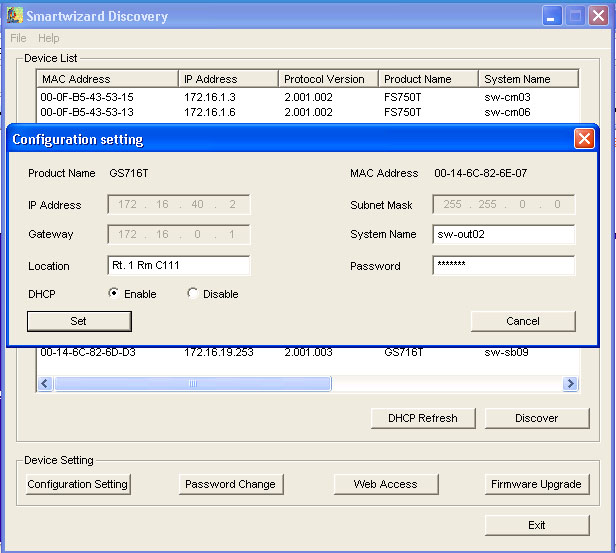Click the device list right scroll arrow
This screenshot has width=616, height=553.
click(570, 383)
